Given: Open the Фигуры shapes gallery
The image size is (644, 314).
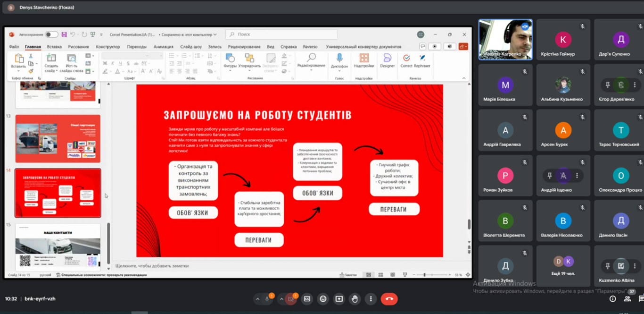Looking at the screenshot, I should tap(230, 61).
